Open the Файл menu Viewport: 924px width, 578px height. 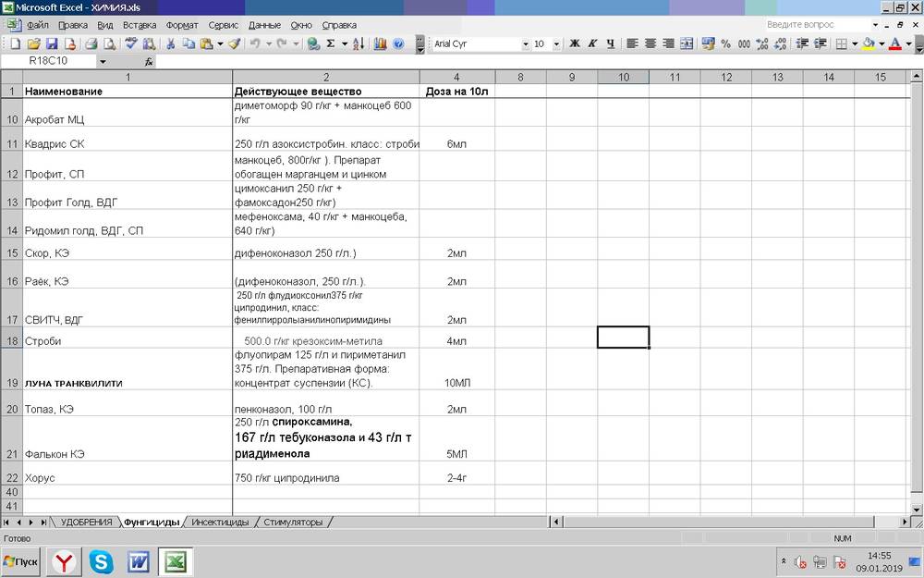tap(38, 25)
